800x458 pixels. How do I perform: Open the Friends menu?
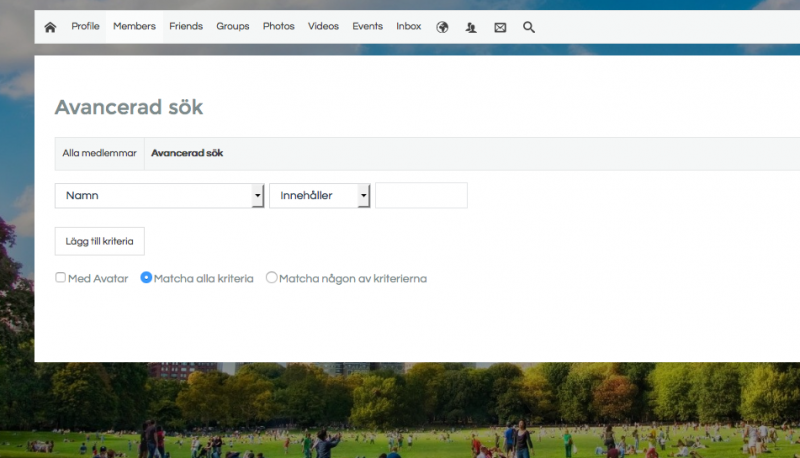(186, 27)
